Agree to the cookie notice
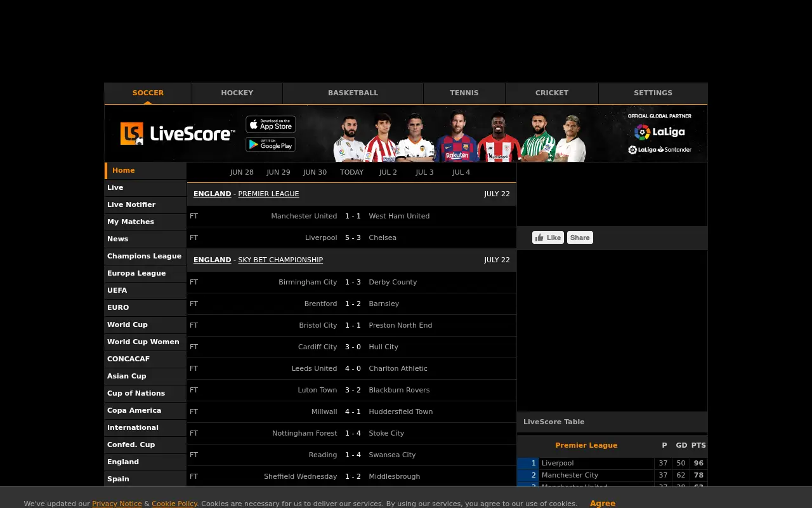The image size is (812, 508). coord(603,503)
